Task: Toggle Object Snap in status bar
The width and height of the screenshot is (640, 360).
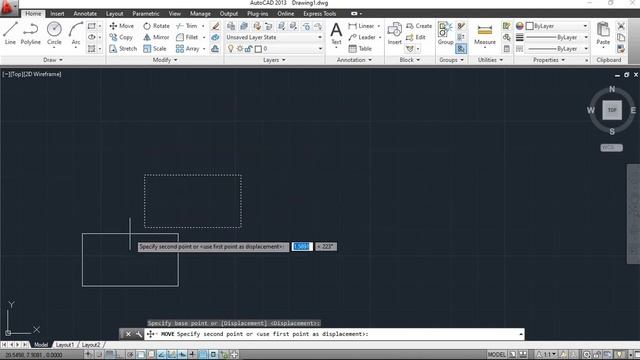Action: (x=141, y=354)
